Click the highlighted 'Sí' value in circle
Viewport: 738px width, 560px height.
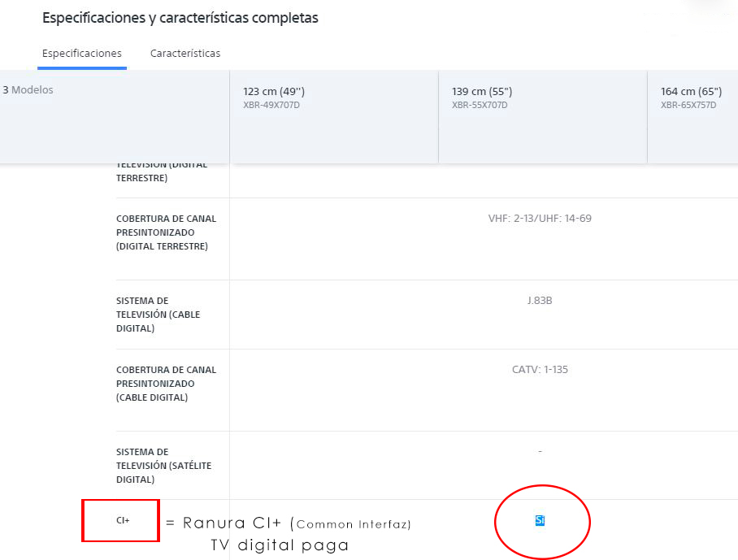540,520
